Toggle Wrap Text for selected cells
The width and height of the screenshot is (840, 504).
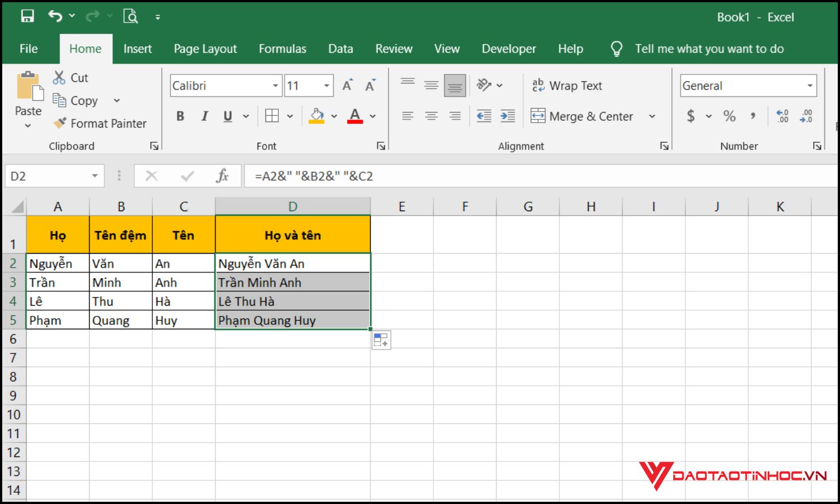[567, 86]
